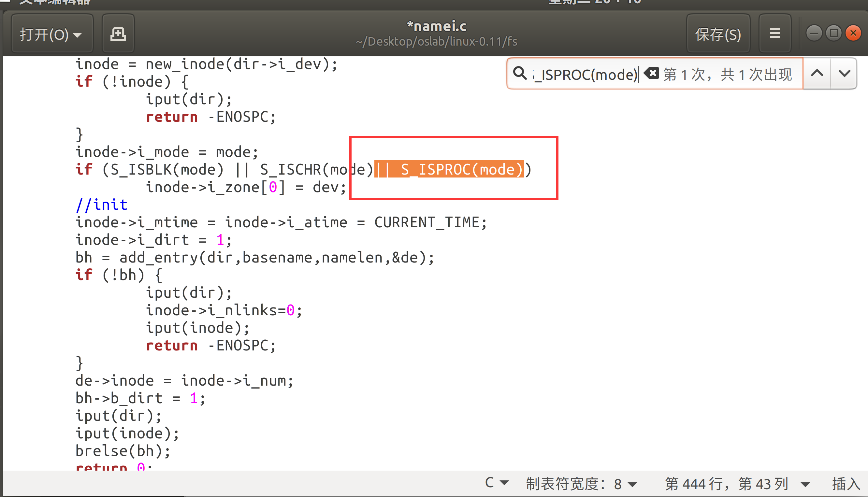
Task: Click the line 'inode->i_mode = mode;'
Action: click(166, 152)
